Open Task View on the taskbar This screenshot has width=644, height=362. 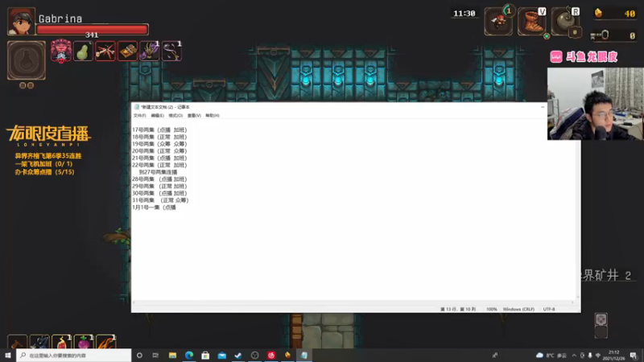click(x=155, y=356)
